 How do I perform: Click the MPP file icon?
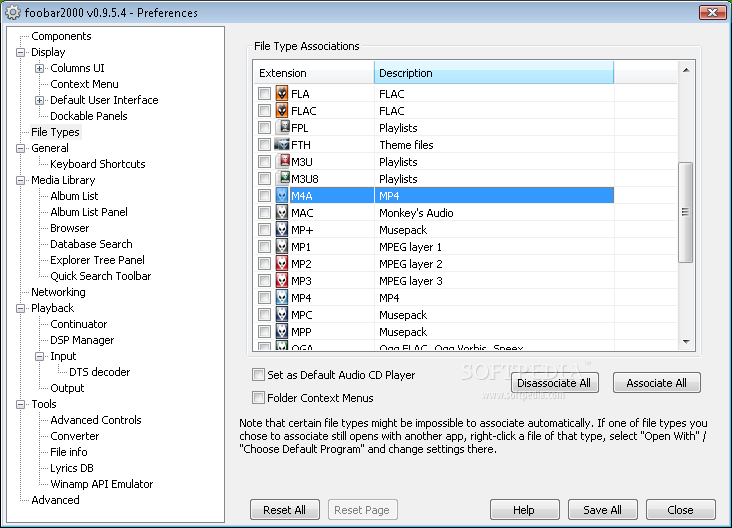282,331
